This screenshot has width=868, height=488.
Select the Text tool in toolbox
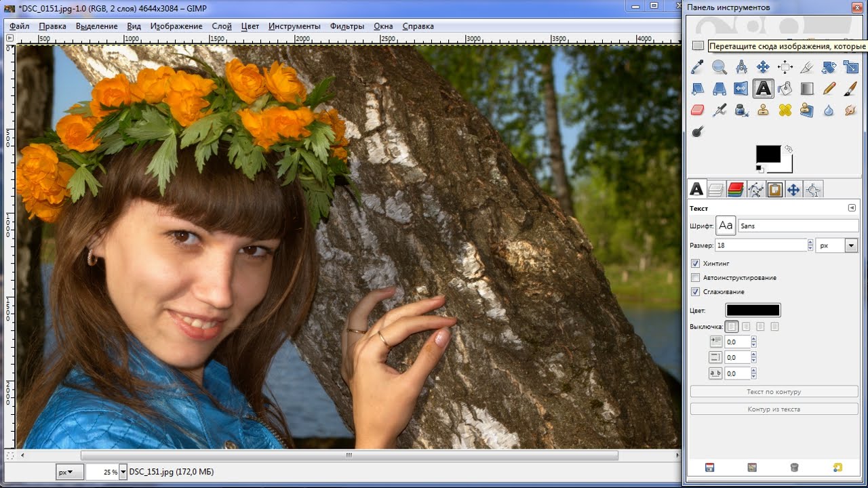tap(763, 88)
